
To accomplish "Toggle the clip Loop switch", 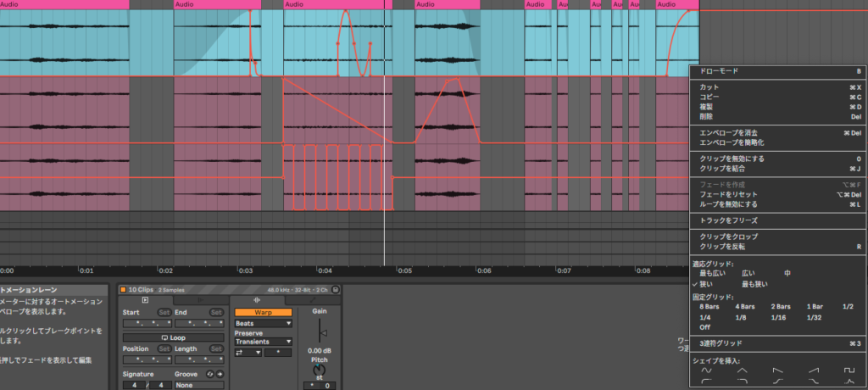I will [x=173, y=337].
